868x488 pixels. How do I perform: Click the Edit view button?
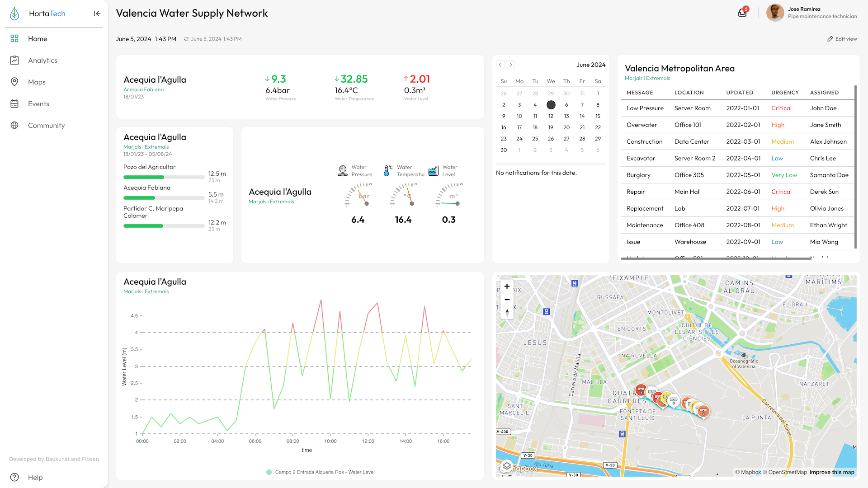[x=842, y=39]
